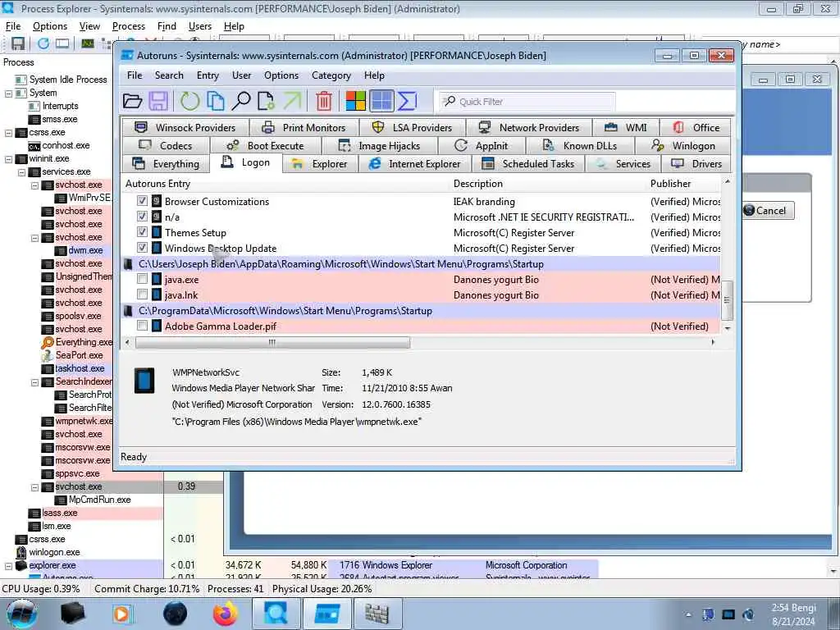Click the Quick Filter search field
The height and width of the screenshot is (630, 840).
(x=527, y=101)
